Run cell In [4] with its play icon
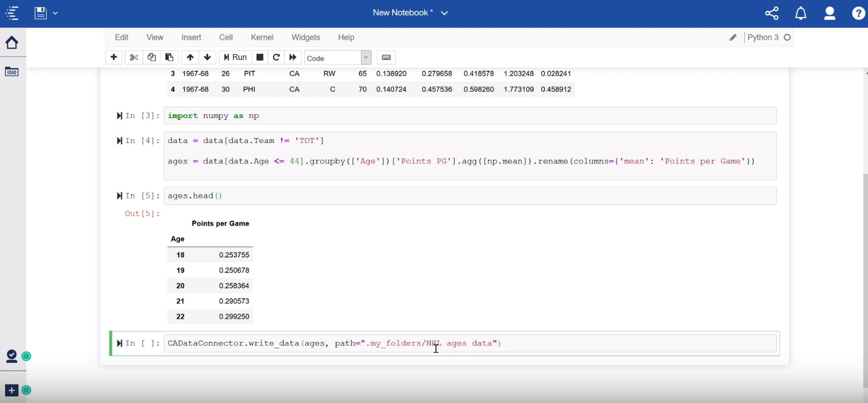 tap(119, 141)
